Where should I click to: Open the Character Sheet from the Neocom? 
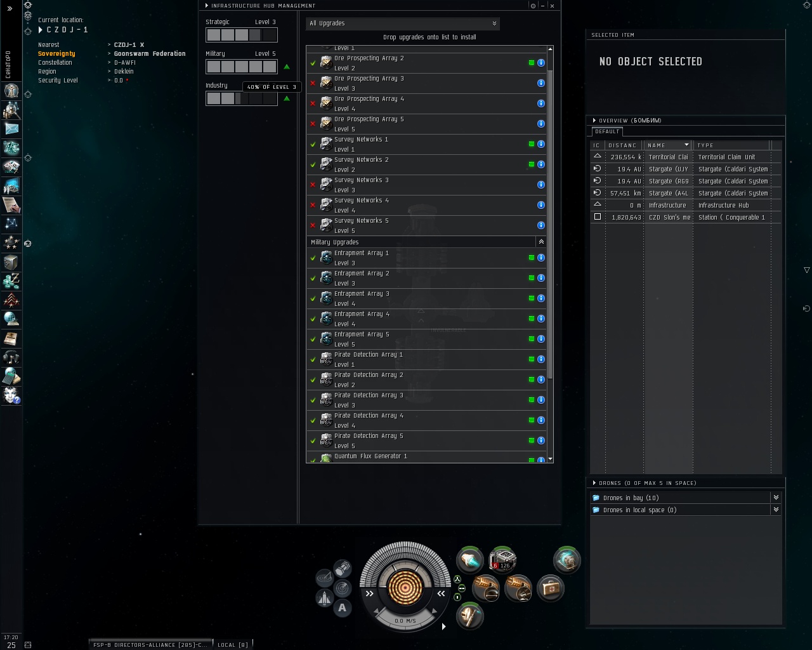click(x=11, y=91)
